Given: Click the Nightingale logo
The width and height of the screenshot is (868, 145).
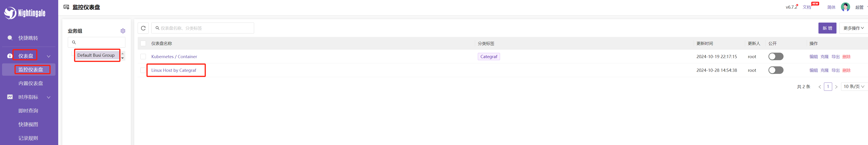Looking at the screenshot, I should pos(25,13).
